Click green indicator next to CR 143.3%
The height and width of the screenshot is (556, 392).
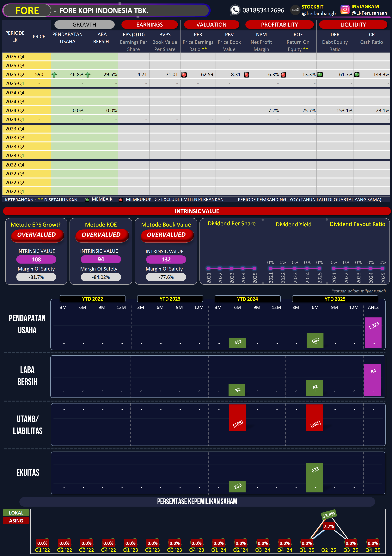tap(357, 75)
